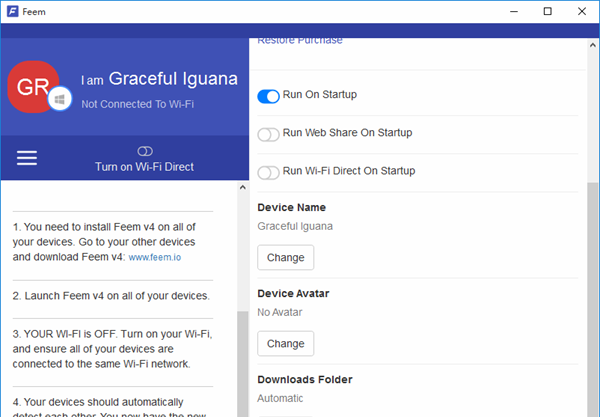Viewport: 600px width, 417px height.
Task: Click the GR avatar circle
Action: tap(33, 87)
